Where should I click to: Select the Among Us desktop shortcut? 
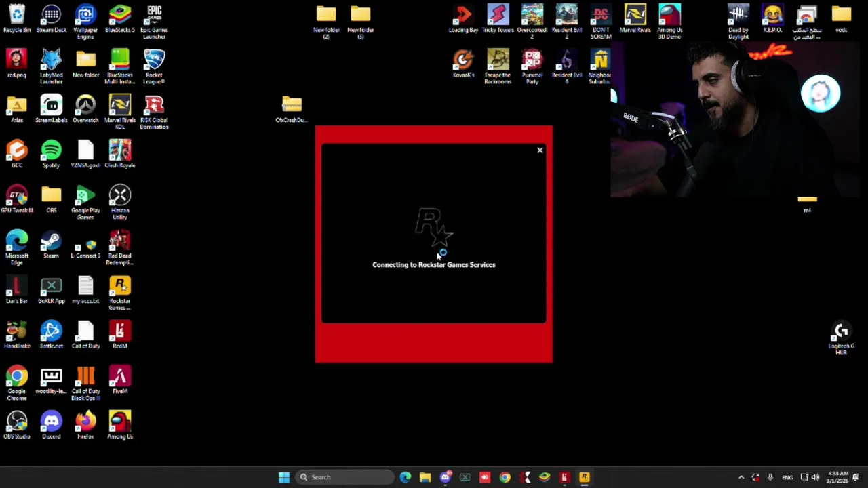(x=120, y=426)
